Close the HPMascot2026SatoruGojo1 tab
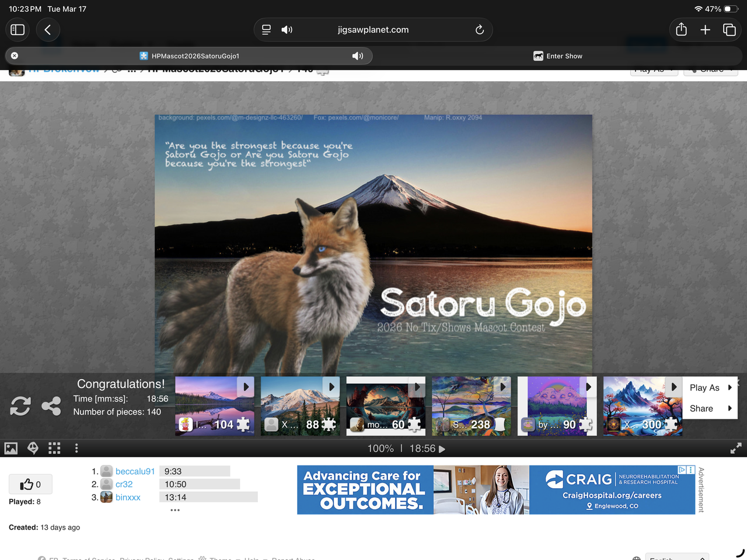Screen dimensions: 747x560 pos(15,56)
